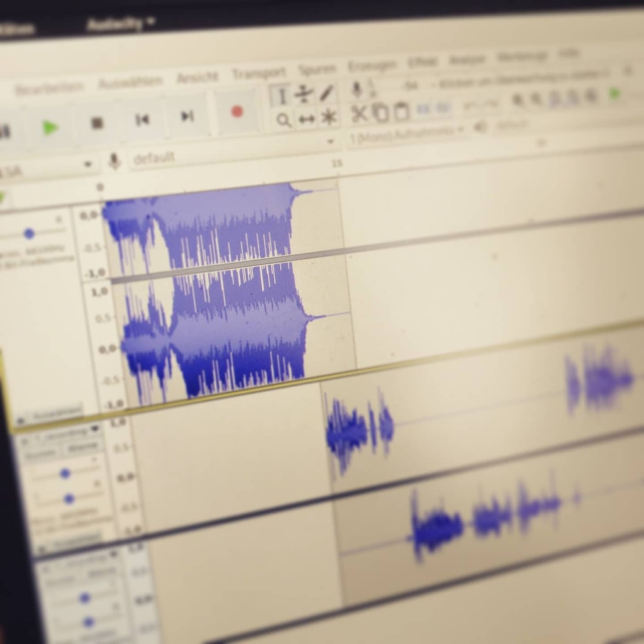The height and width of the screenshot is (644, 644).
Task: Stop playback with the Stop button
Action: point(97,123)
